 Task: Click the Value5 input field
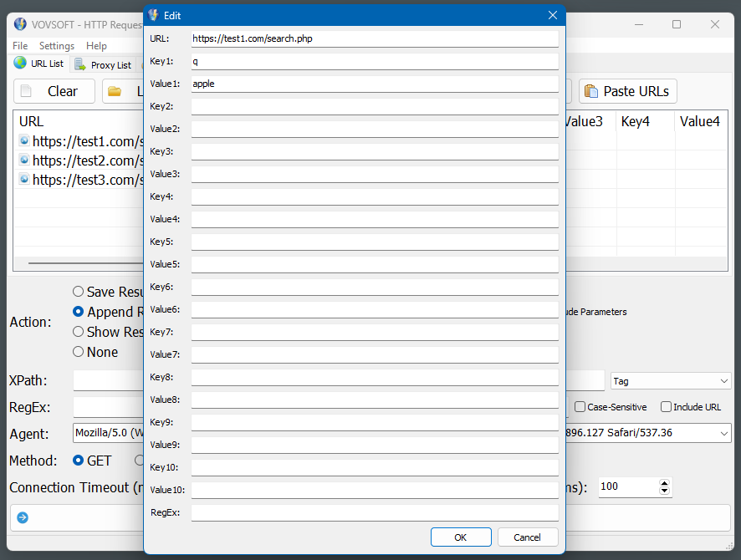375,264
